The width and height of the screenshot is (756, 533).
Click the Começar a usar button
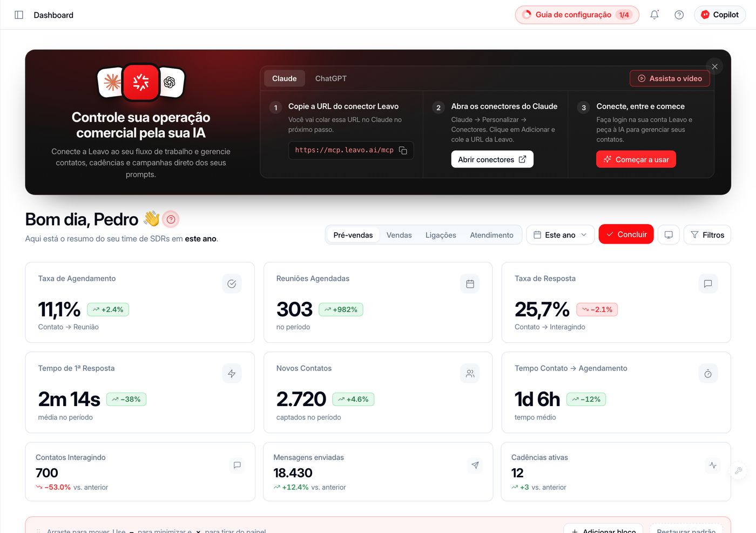[x=636, y=159]
